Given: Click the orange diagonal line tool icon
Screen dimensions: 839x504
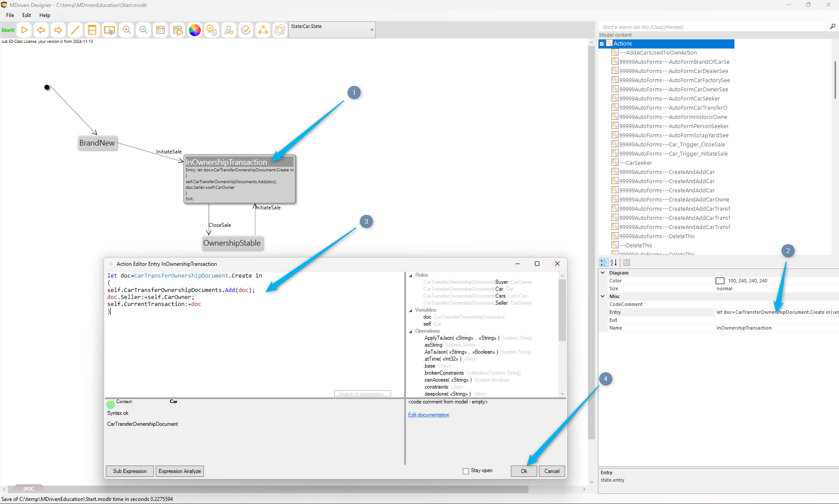Looking at the screenshot, I should click(x=75, y=30).
